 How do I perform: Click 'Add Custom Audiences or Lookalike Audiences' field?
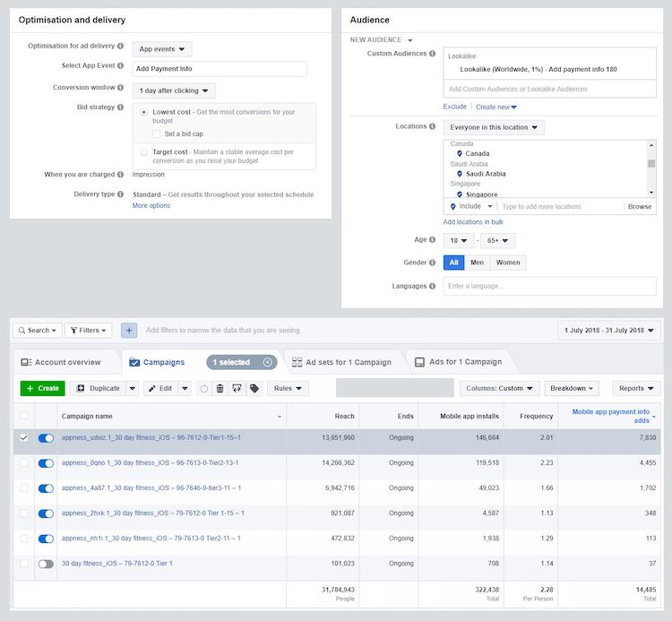click(550, 89)
